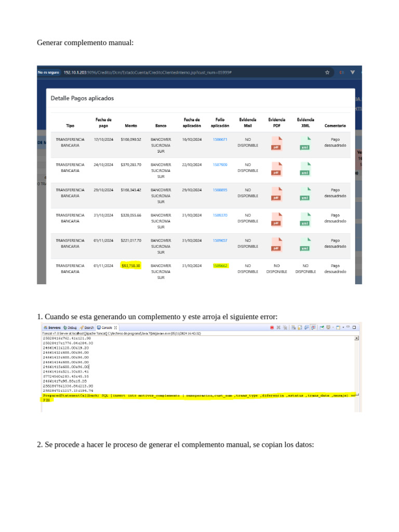The width and height of the screenshot is (399, 532).
Task: Open highlighted folio 1589662
Action: pyautogui.click(x=220, y=265)
